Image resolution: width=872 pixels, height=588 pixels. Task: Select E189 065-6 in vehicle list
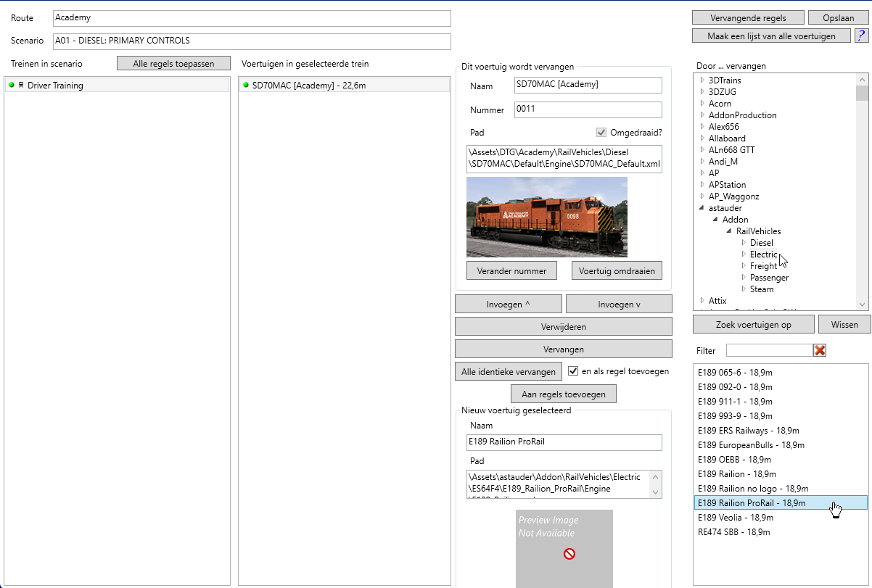pos(781,373)
